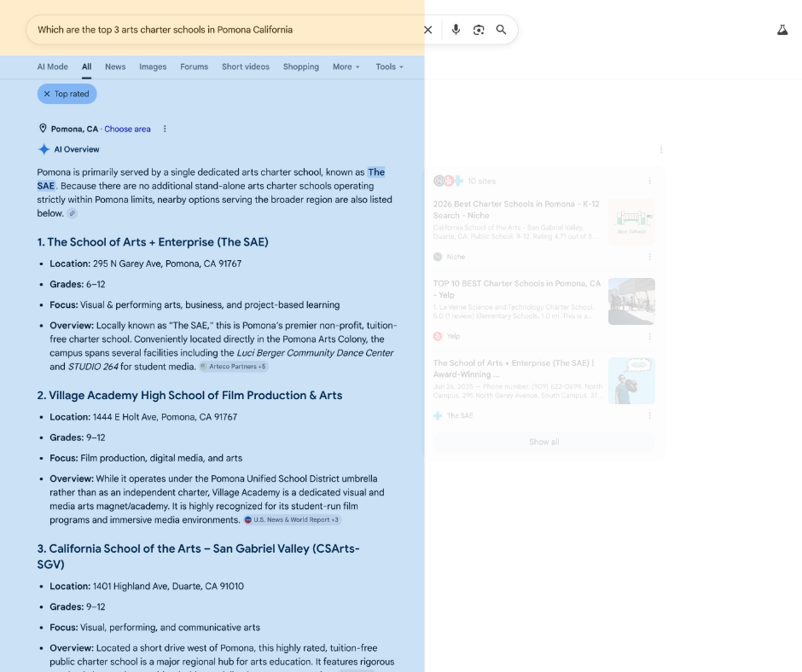Click heading California School of the Arts – San Gabriel Valley

[198, 556]
